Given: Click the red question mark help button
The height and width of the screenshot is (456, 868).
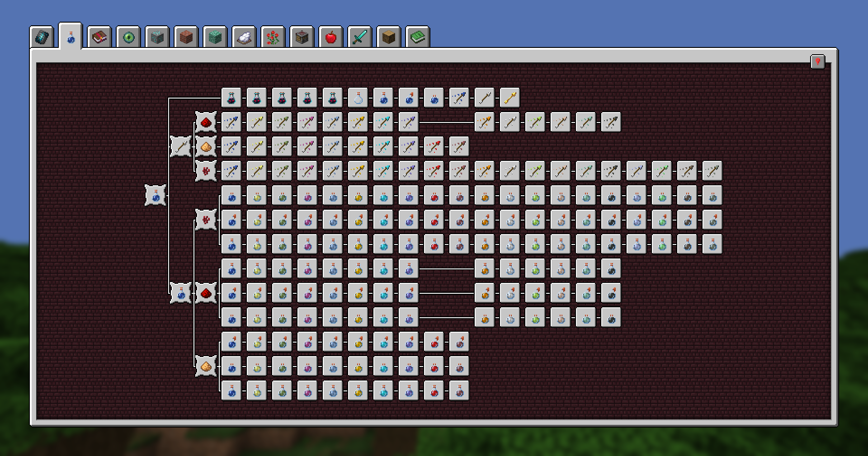Looking at the screenshot, I should (818, 61).
